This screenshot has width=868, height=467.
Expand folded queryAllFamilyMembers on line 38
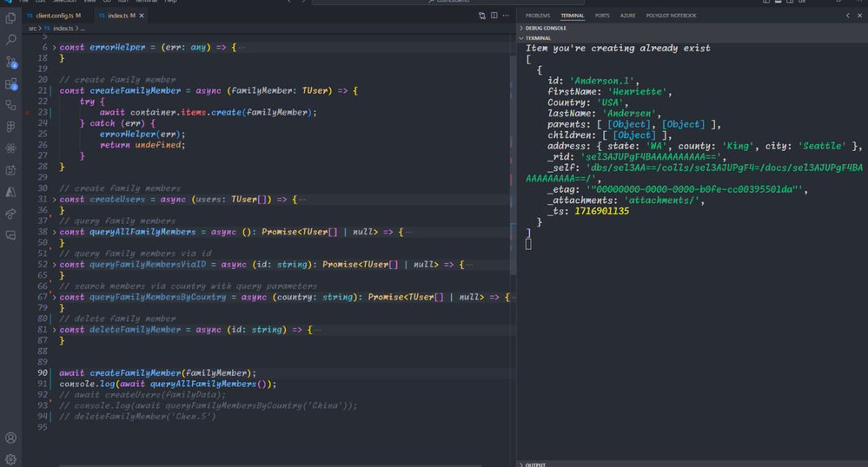click(54, 232)
